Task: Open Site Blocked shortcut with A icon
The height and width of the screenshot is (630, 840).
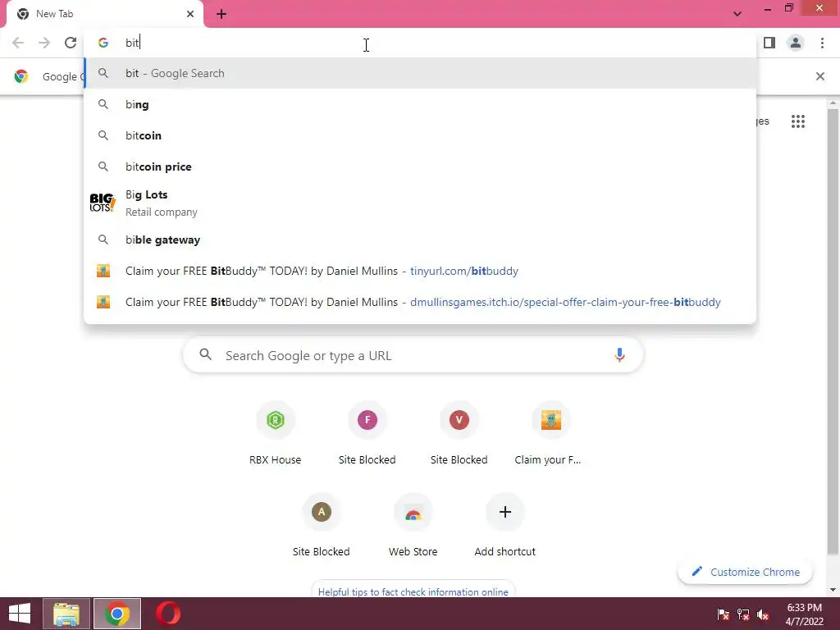Action: click(x=322, y=526)
